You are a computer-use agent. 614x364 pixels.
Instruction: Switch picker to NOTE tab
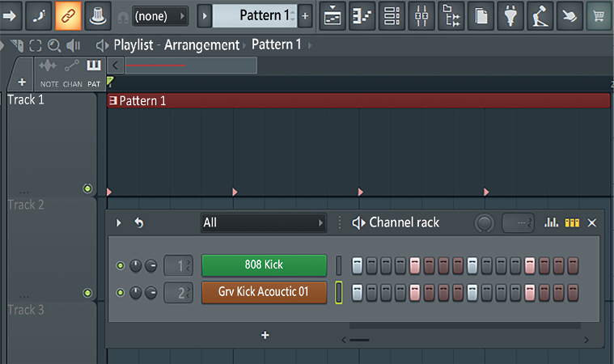click(49, 74)
